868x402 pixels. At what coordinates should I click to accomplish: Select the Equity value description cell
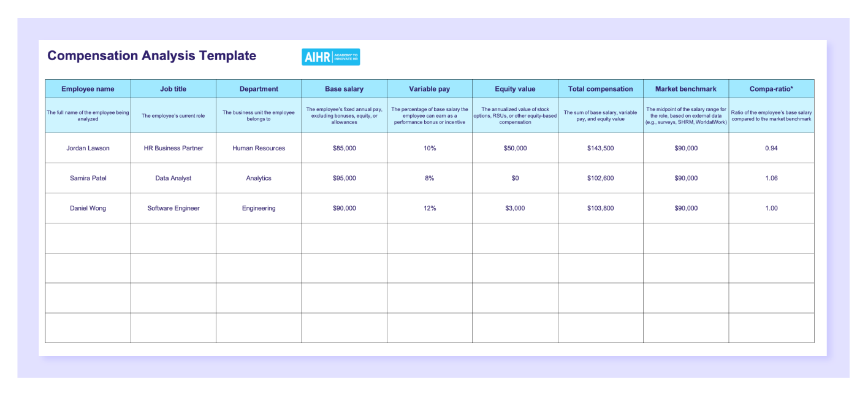click(515, 117)
